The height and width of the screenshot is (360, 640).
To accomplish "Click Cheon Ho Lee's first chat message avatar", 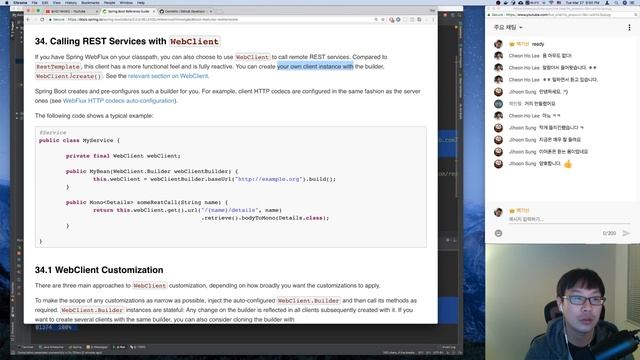I will click(498, 56).
